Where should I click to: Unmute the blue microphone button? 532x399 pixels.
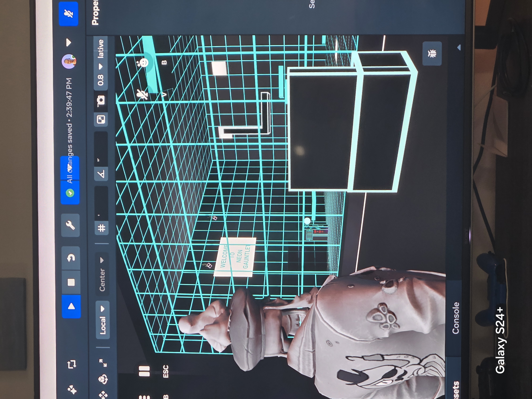click(68, 14)
